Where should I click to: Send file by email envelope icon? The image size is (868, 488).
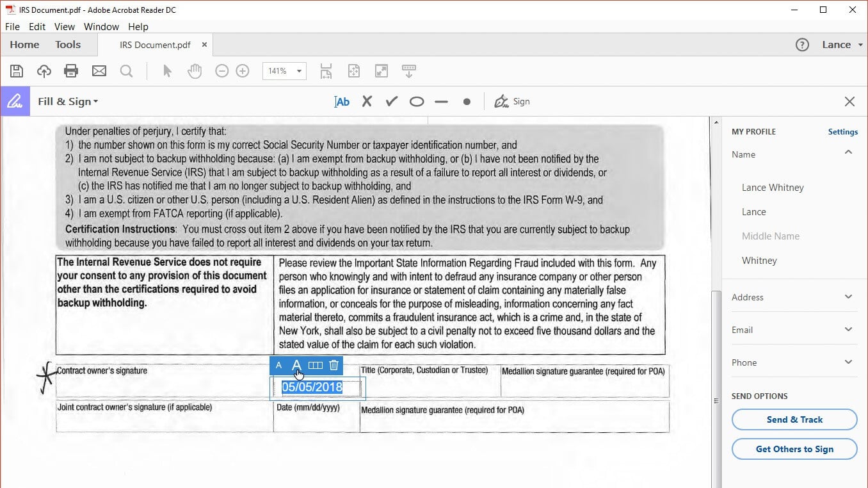(x=99, y=71)
